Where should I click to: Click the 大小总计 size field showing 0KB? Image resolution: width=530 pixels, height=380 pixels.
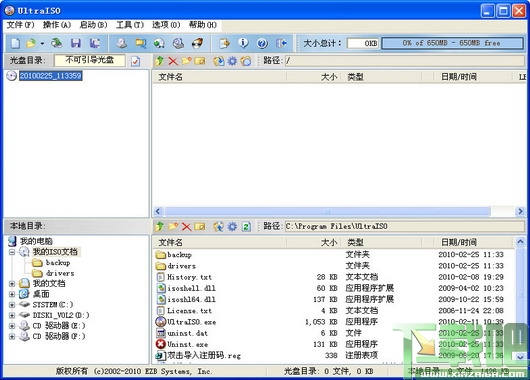(363, 43)
